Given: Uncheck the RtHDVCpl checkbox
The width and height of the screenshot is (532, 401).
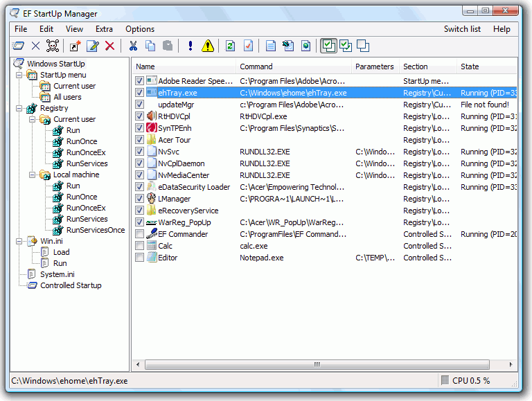Looking at the screenshot, I should [x=139, y=116].
